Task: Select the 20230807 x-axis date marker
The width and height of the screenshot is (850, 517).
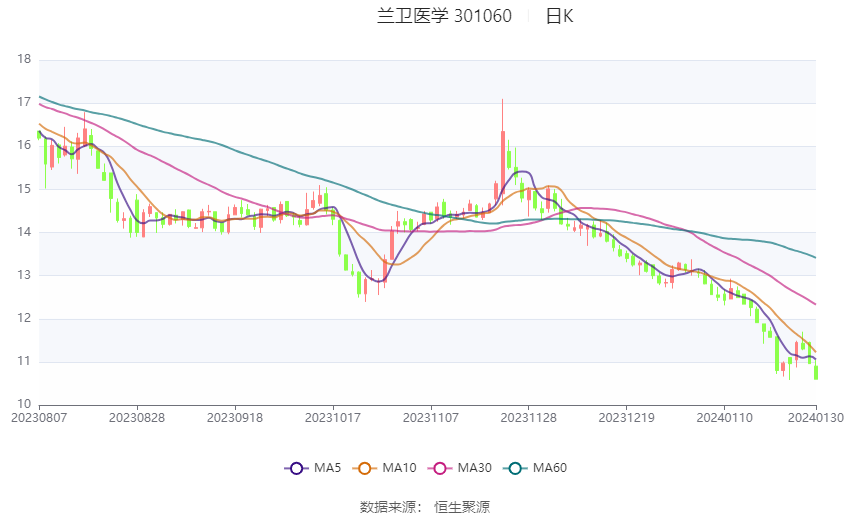Action: (x=39, y=418)
